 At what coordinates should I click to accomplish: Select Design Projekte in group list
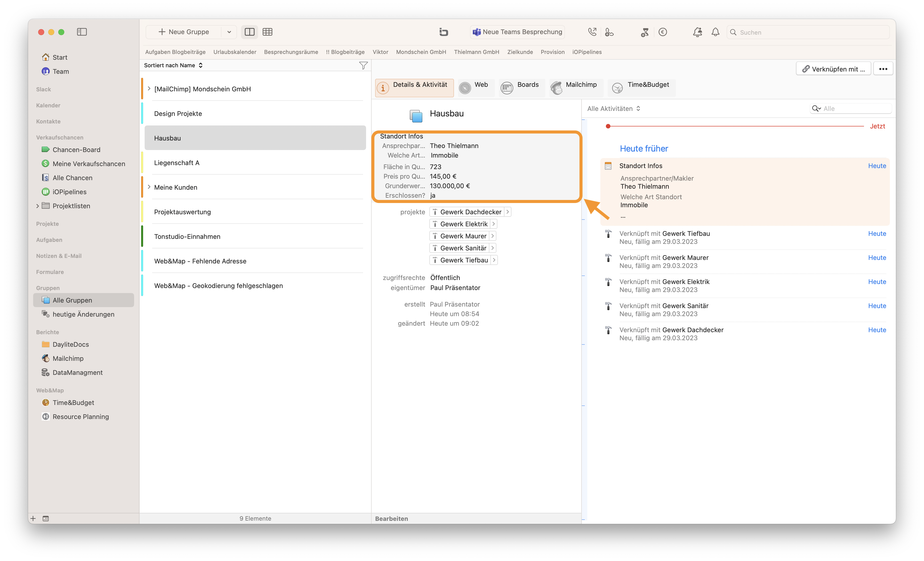(x=255, y=113)
